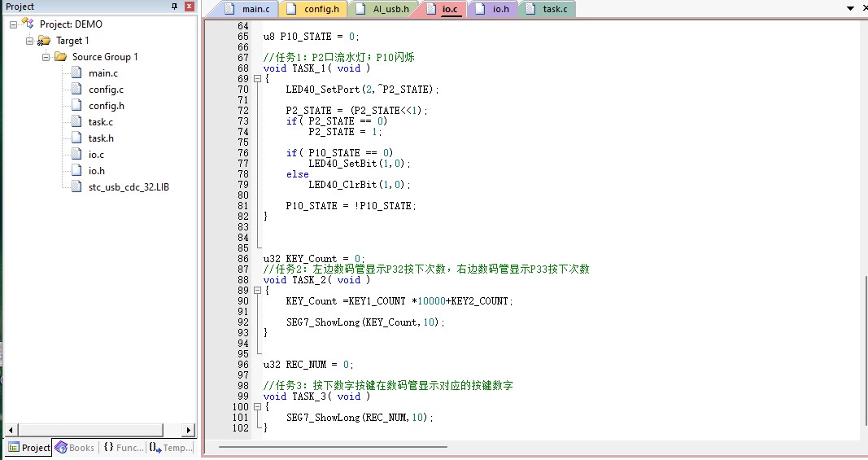Image resolution: width=868 pixels, height=460 pixels.
Task: Click the Project: DEMO project icon
Action: [x=28, y=24]
